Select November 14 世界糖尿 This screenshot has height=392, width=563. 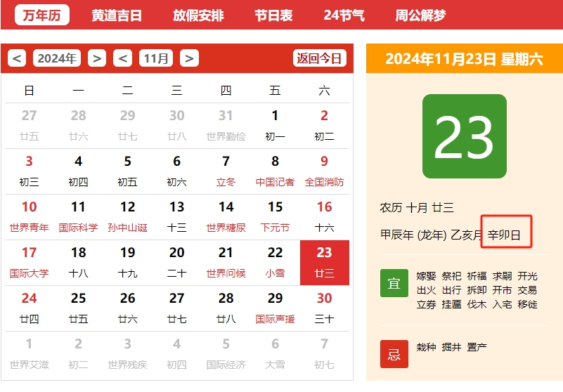[226, 217]
